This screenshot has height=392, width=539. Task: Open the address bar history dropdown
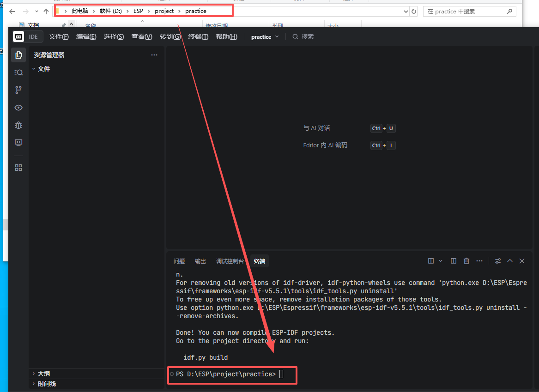(x=406, y=12)
